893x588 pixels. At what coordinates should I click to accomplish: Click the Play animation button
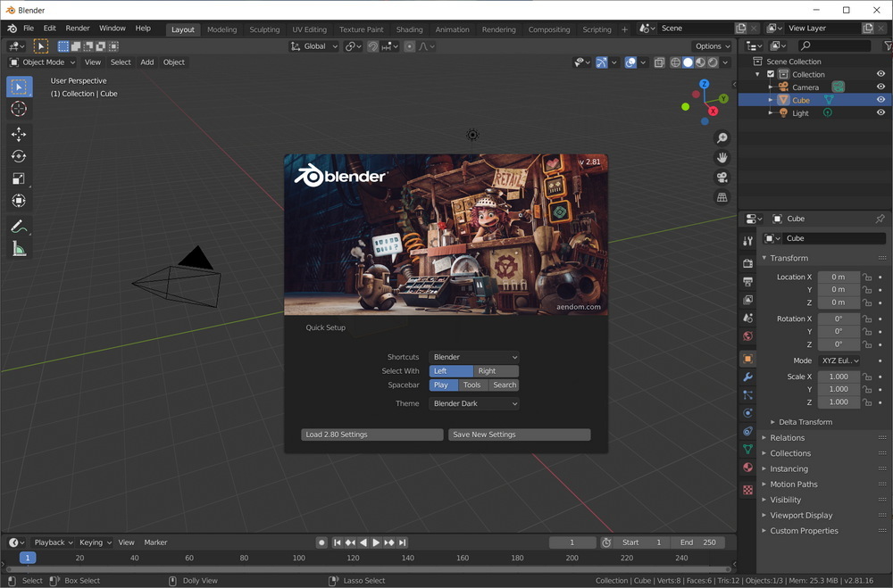(x=376, y=542)
